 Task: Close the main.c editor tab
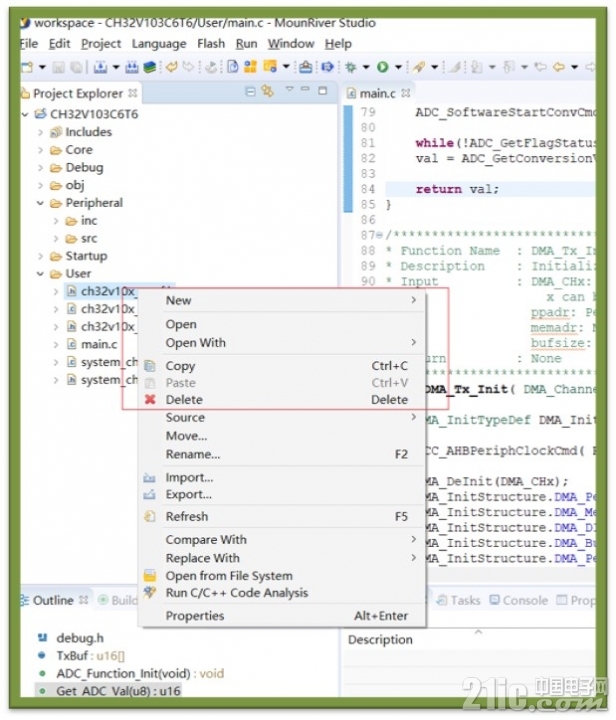click(405, 93)
